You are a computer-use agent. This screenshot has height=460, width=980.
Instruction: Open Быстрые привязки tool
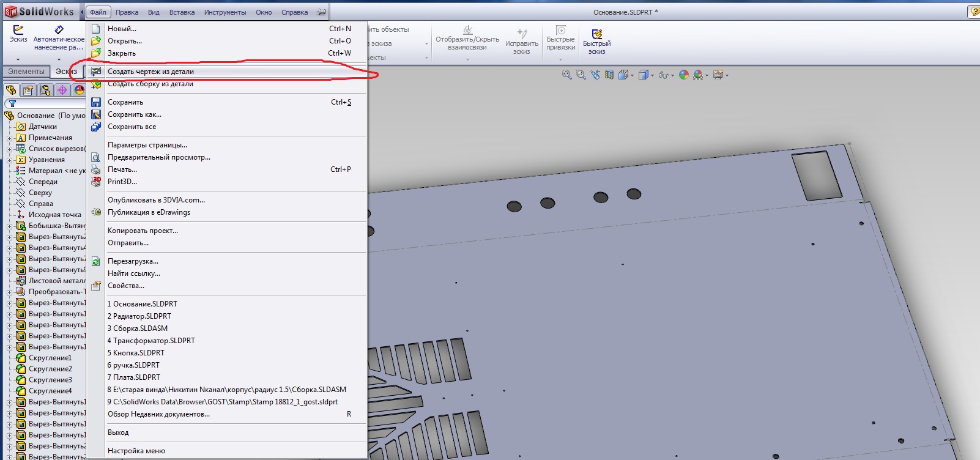pos(561,38)
